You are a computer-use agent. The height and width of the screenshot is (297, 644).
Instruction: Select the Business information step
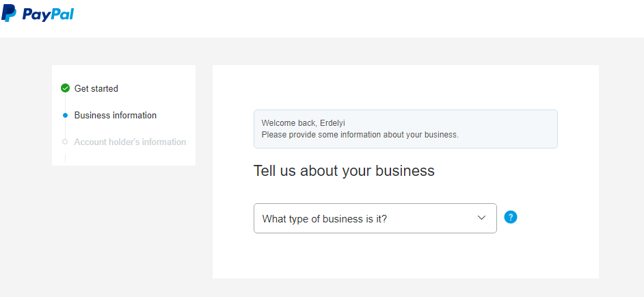pyautogui.click(x=116, y=115)
